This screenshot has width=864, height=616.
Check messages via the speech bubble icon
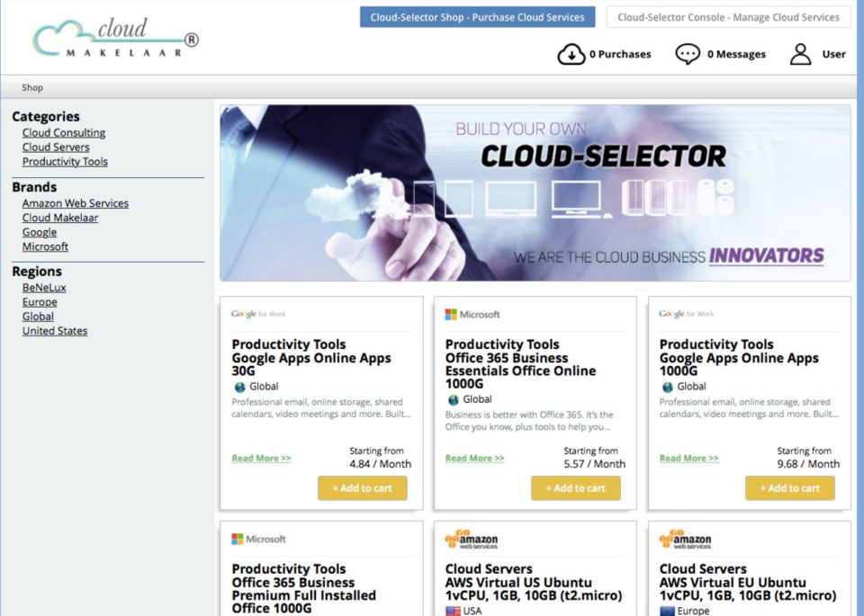(688, 53)
